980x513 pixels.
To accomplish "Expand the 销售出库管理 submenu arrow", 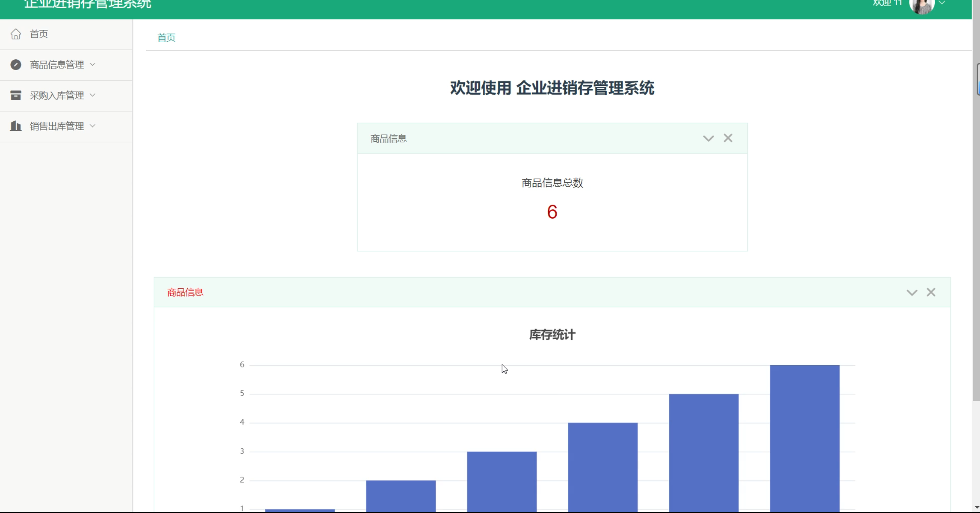I will coord(93,126).
